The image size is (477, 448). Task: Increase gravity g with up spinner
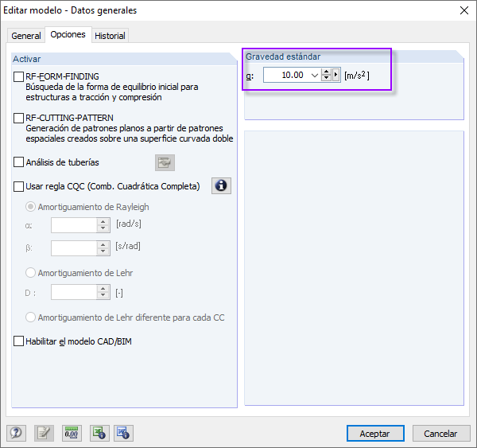point(326,72)
